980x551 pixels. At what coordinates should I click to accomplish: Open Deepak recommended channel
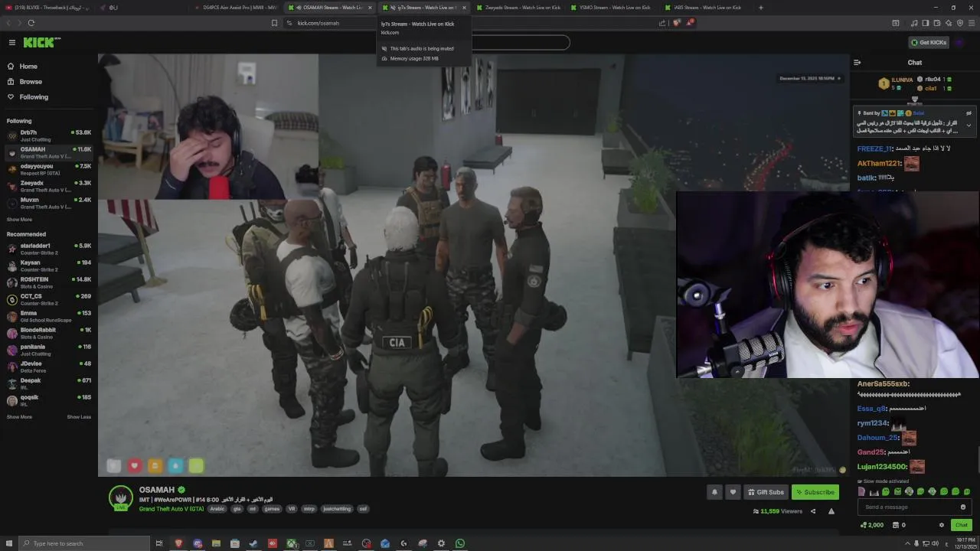click(49, 383)
